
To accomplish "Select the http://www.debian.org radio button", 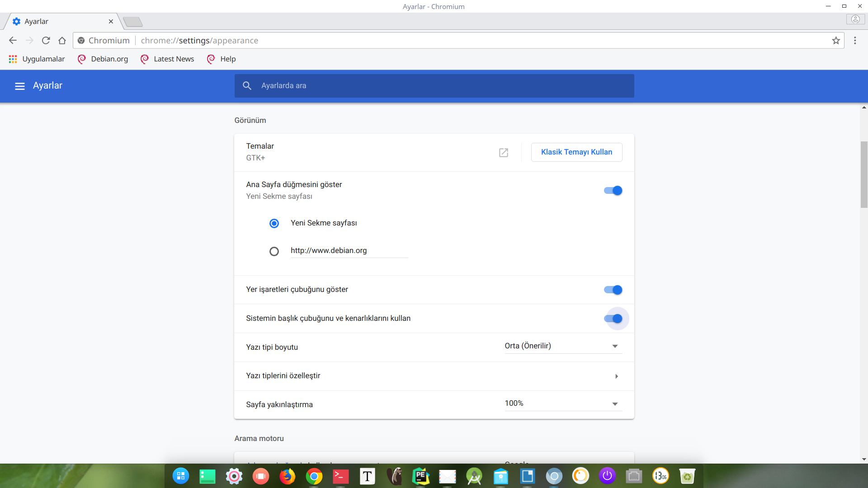I will [x=274, y=251].
